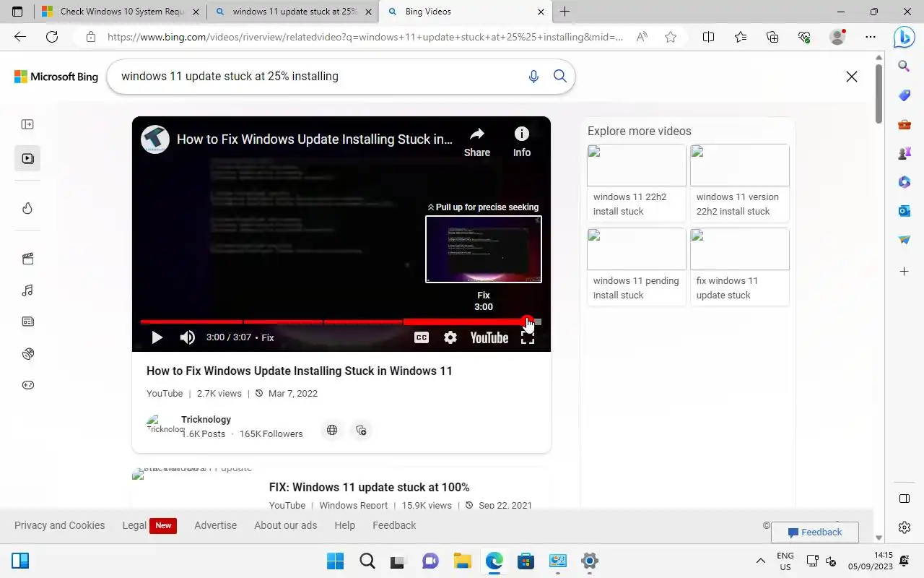Open the sports ball sidebar icon
Viewport: 924px width, 578px height.
(x=27, y=353)
